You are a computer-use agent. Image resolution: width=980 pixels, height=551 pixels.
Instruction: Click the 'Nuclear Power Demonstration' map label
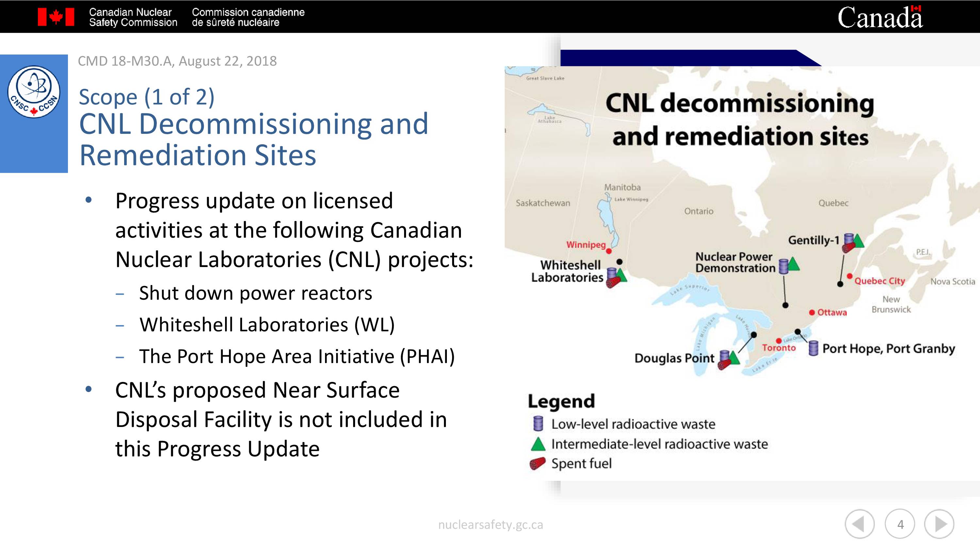click(735, 262)
